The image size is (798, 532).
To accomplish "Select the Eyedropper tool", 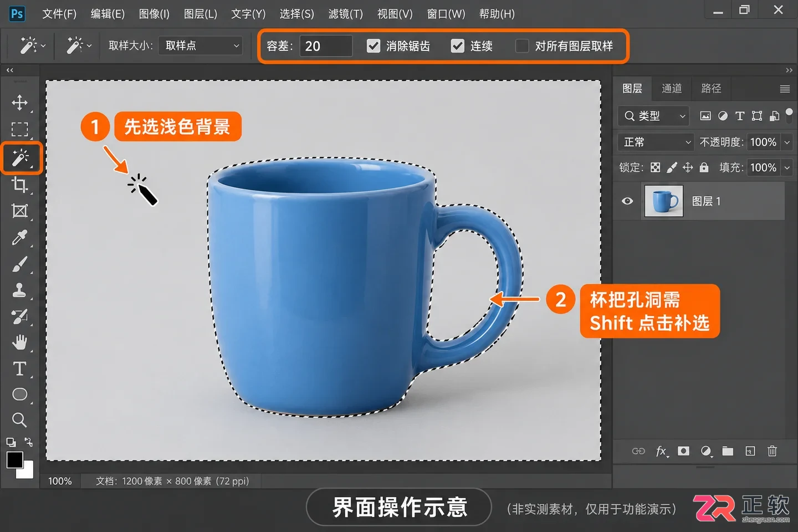I will pyautogui.click(x=19, y=238).
